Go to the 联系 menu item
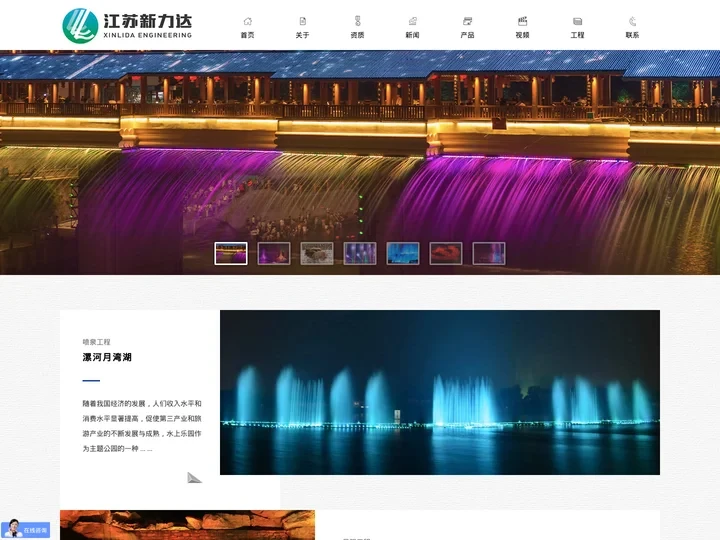Viewport: 720px width, 540px height. [x=632, y=35]
